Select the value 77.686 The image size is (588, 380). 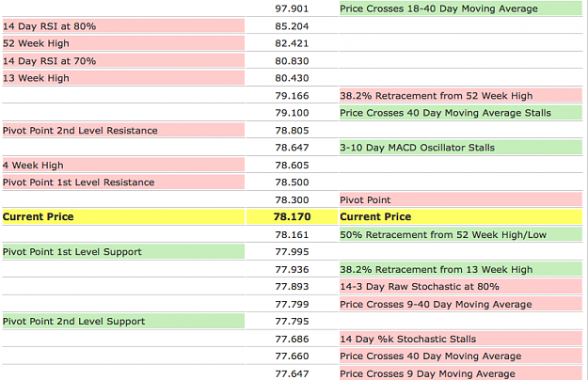pyautogui.click(x=292, y=340)
